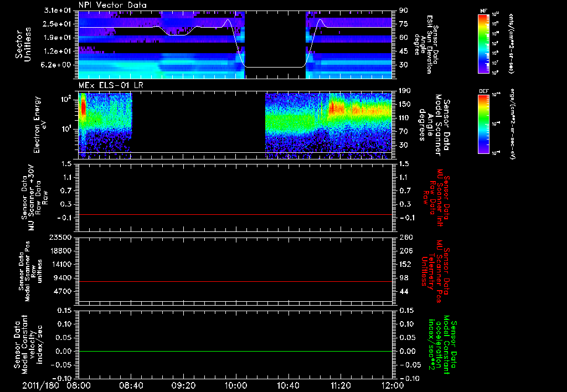567x392 pixels.
Task: Click the 11:20 time axis label
Action: pos(341,385)
